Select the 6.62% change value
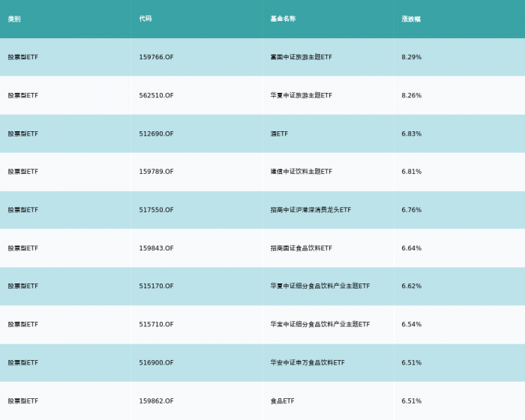The width and height of the screenshot is (525, 420). point(412,286)
